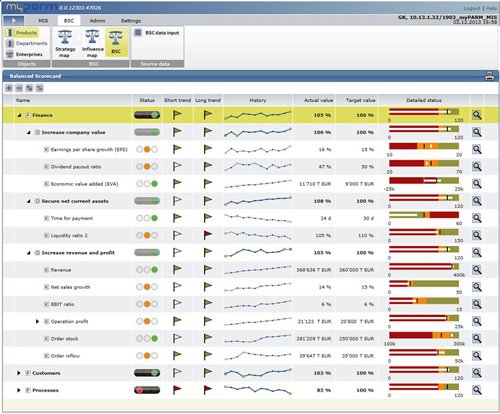Click the Liquidity ratio 2 detailed status bar

[424, 232]
